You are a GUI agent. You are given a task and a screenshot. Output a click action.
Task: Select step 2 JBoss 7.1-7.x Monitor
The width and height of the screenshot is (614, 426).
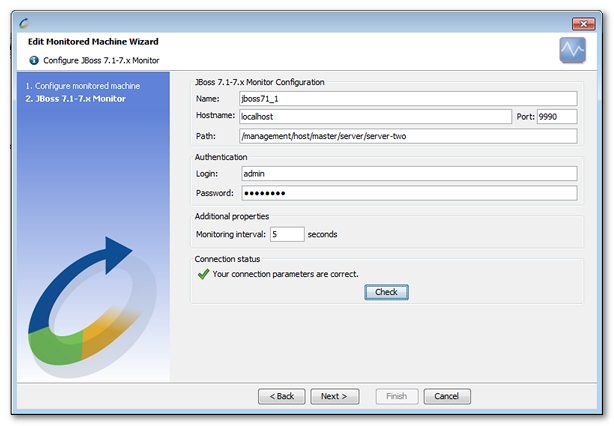pos(76,99)
